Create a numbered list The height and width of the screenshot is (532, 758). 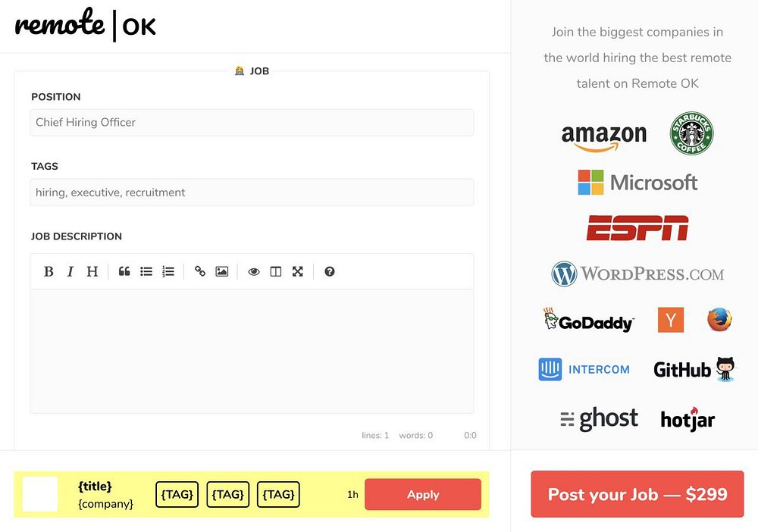168,271
